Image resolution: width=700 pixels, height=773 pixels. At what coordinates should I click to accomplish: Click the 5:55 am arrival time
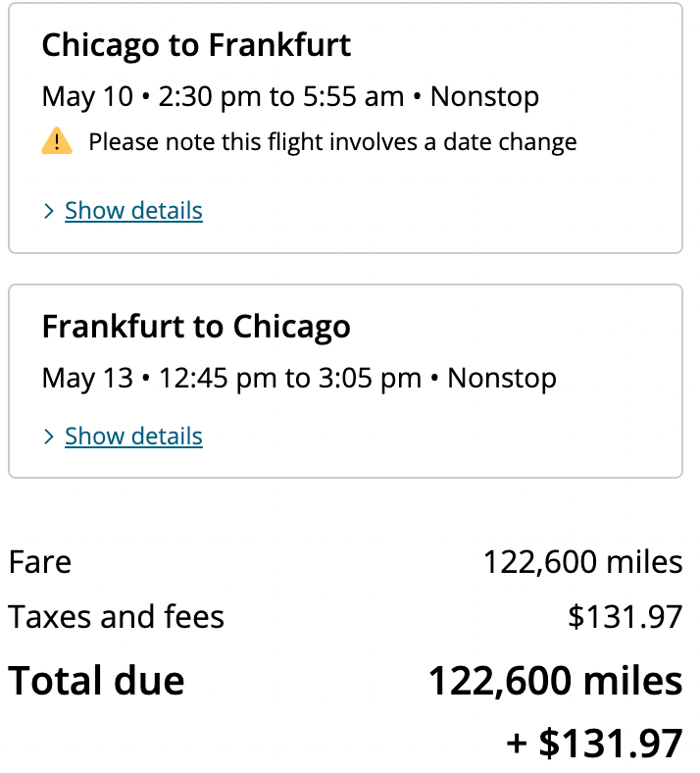pyautogui.click(x=353, y=96)
